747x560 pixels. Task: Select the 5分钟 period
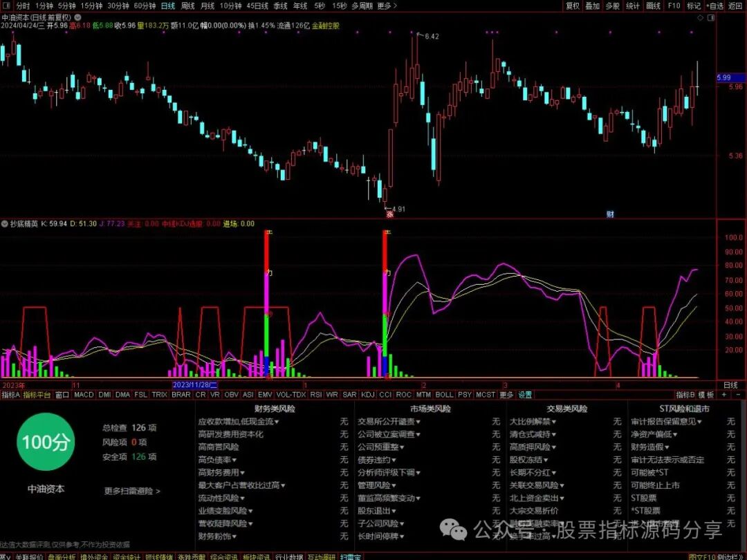(x=66, y=6)
